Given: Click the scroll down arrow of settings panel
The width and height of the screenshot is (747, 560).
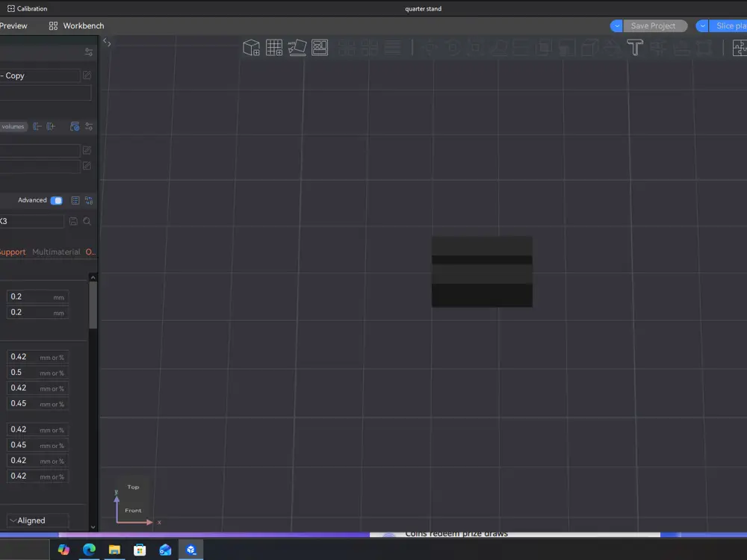Looking at the screenshot, I should coord(93,527).
